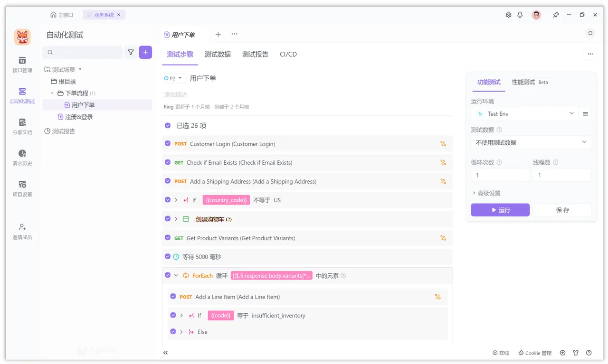Click the scenario search field
This screenshot has height=364, width=608.
[x=83, y=52]
